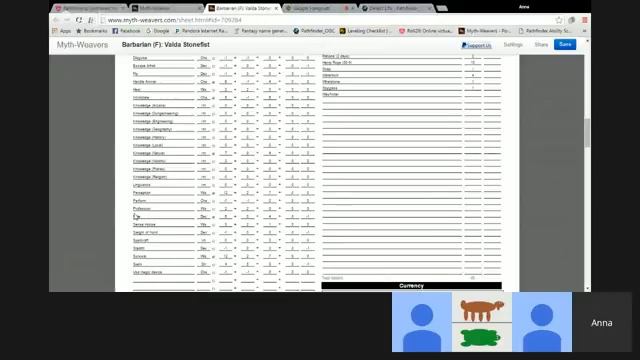The height and width of the screenshot is (360, 640).
Task: Edit the Perception skill total field
Action: click(x=225, y=193)
